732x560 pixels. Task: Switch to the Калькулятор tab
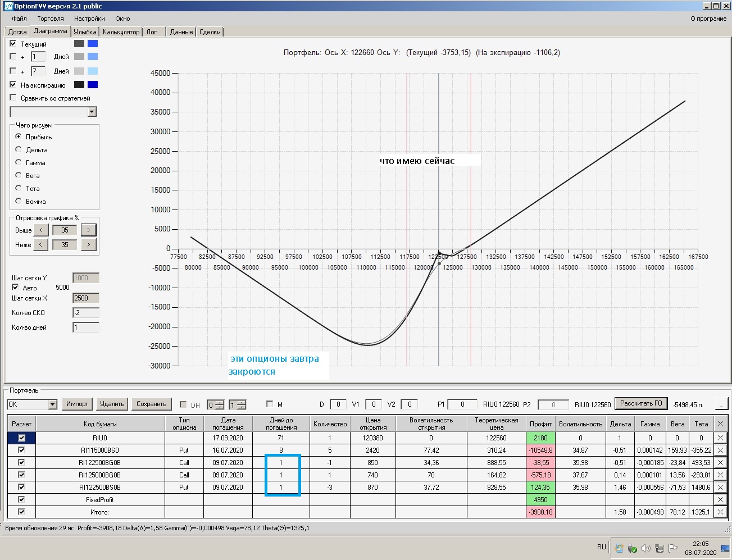(x=121, y=32)
